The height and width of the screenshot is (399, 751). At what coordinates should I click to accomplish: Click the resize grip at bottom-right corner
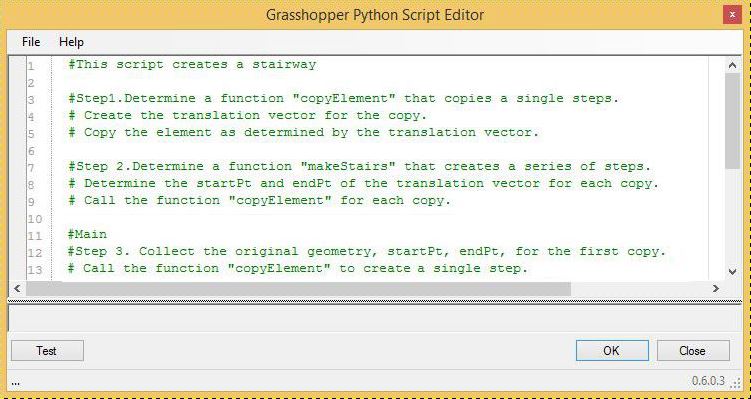coord(735,382)
